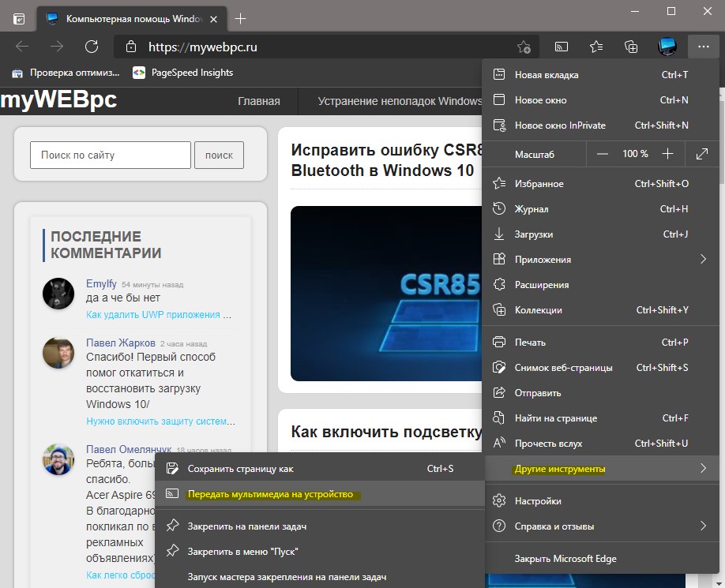Open Устранение неполадок Windows nav link
This screenshot has height=588, width=725.
400,101
